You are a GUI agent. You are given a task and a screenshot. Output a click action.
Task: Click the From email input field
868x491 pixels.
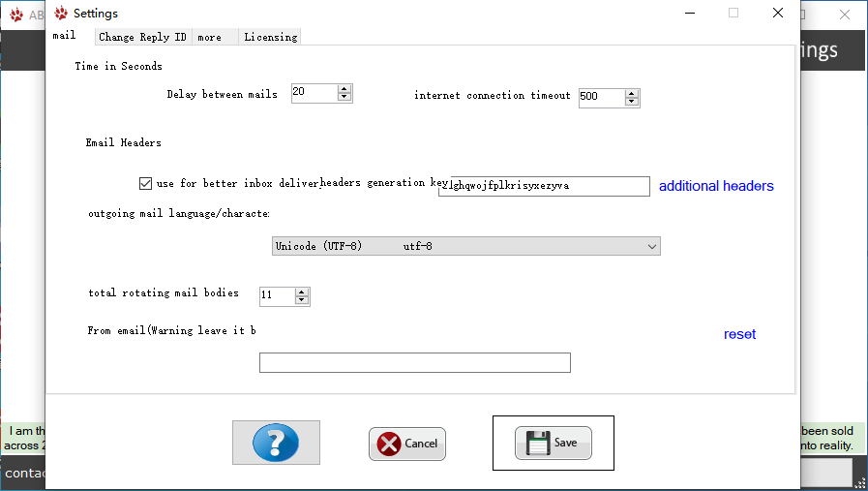tap(414, 362)
